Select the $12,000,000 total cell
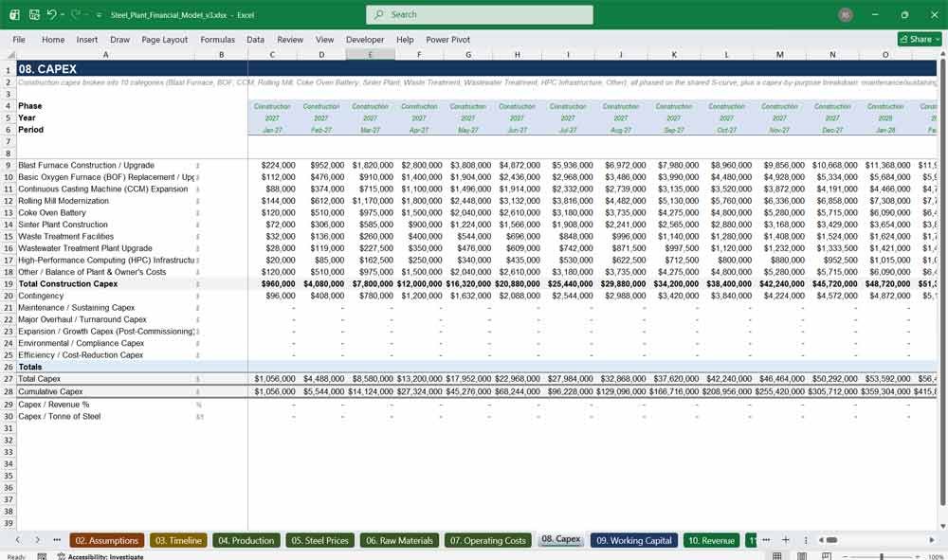This screenshot has height=560, width=948. (420, 284)
